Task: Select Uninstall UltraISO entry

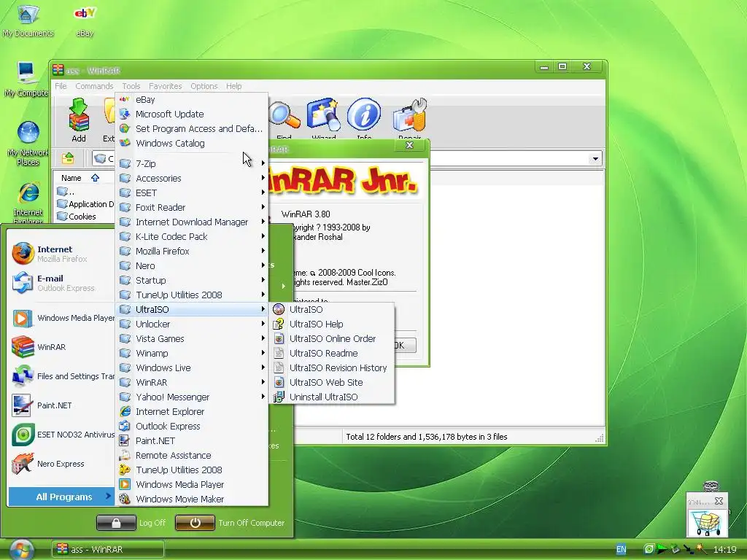Action: pyautogui.click(x=332, y=397)
